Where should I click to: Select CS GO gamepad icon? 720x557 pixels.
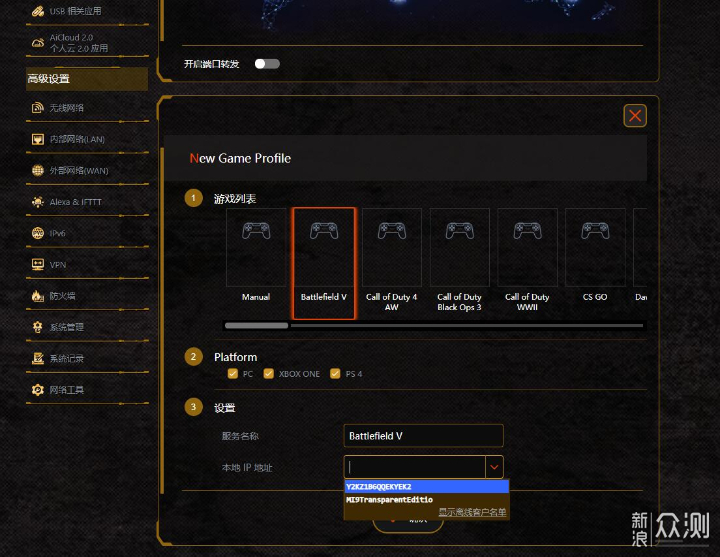click(595, 231)
